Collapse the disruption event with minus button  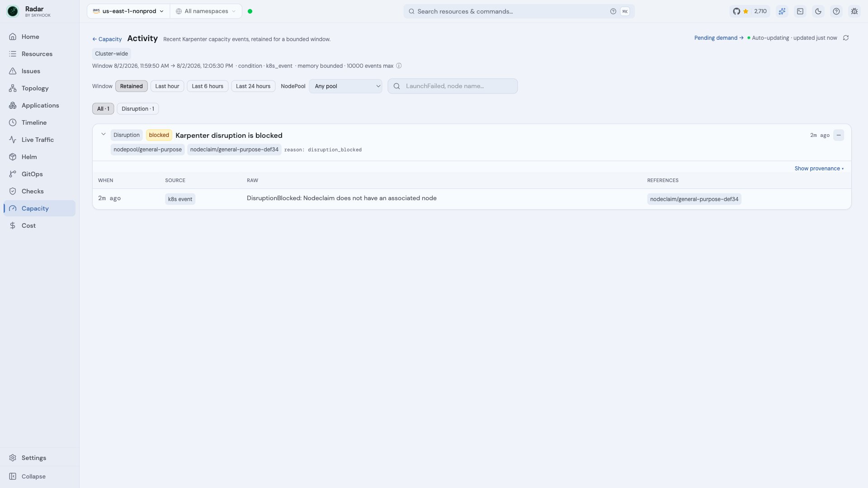point(839,135)
